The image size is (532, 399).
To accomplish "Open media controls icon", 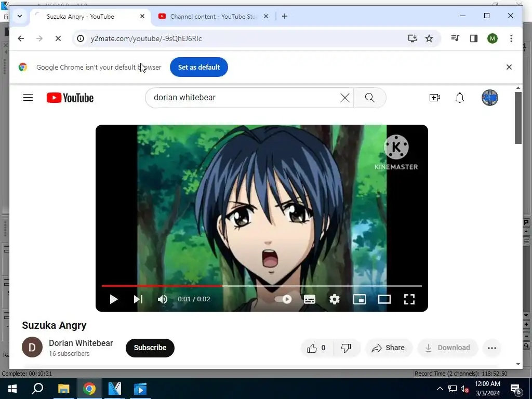I will (455, 38).
